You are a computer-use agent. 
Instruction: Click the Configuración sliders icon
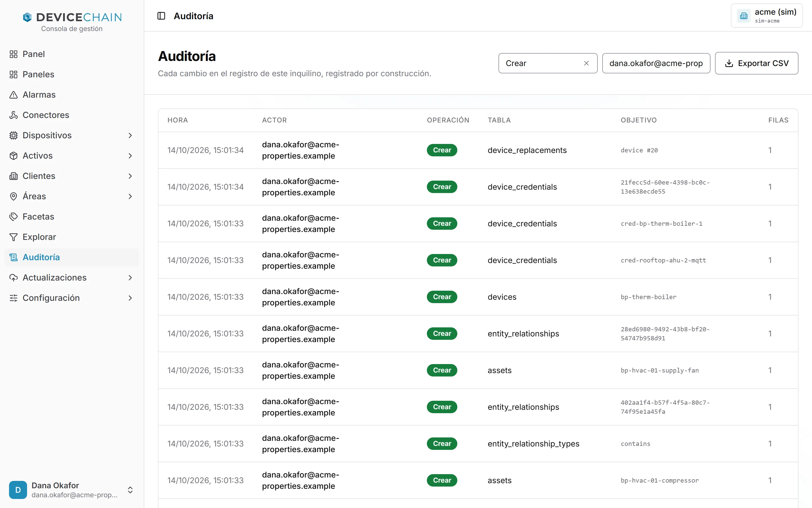pos(14,298)
